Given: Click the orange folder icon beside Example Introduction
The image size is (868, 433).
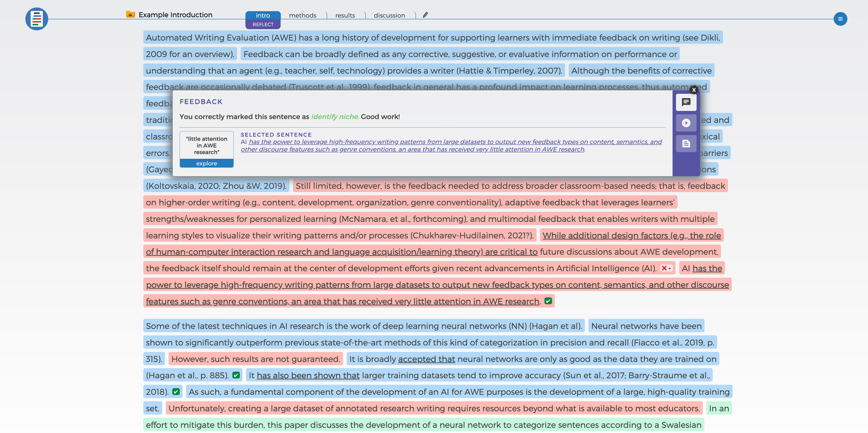Looking at the screenshot, I should (130, 14).
